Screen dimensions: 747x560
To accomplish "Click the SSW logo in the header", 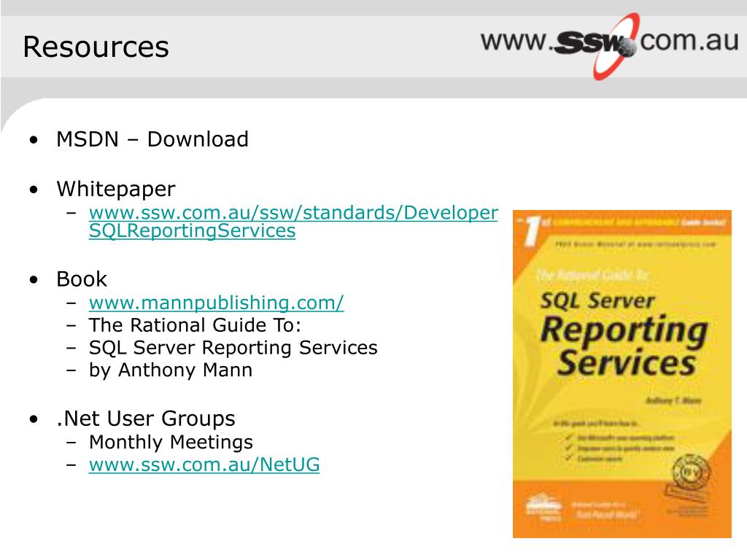I will coord(610,45).
